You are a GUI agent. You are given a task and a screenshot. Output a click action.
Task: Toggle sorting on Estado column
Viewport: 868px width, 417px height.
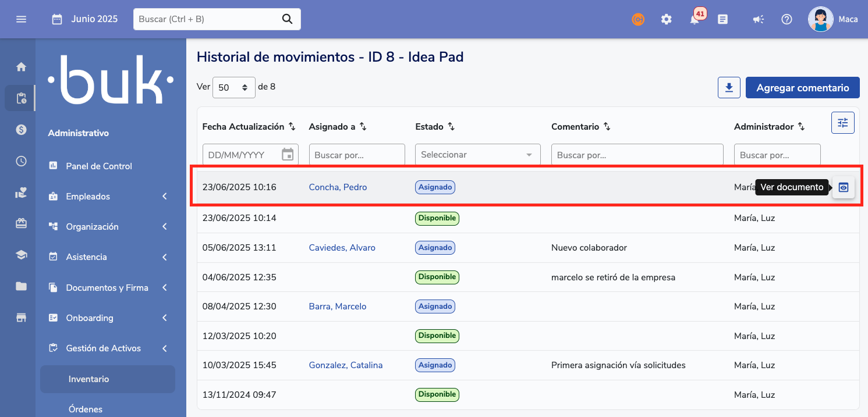coord(451,127)
